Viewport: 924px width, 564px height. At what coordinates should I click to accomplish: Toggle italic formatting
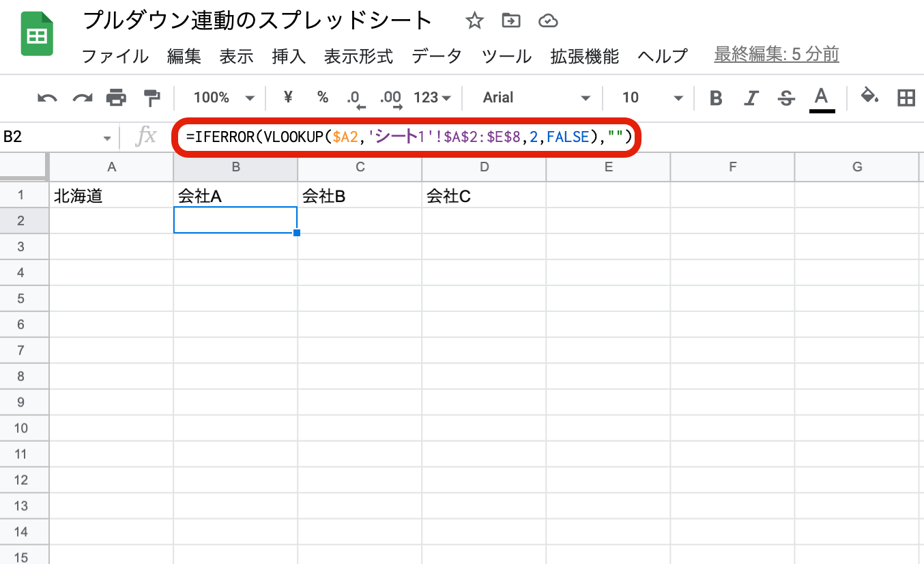(751, 98)
